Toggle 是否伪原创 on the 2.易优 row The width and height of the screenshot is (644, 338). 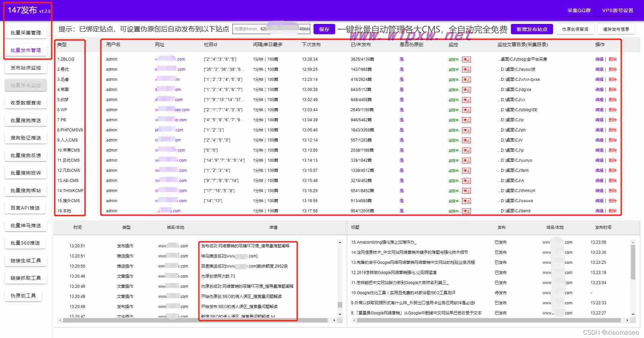pyautogui.click(x=401, y=69)
